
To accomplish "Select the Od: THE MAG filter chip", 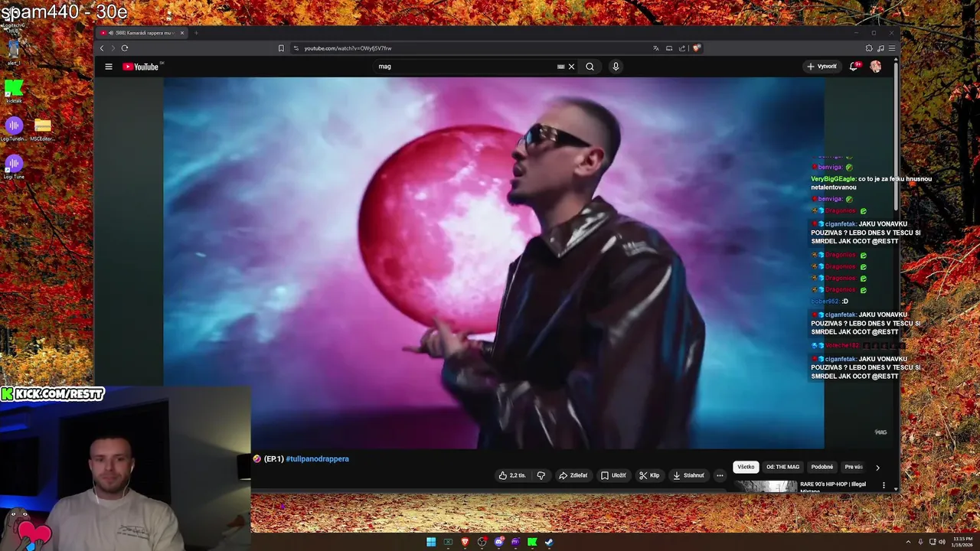I will coord(782,467).
